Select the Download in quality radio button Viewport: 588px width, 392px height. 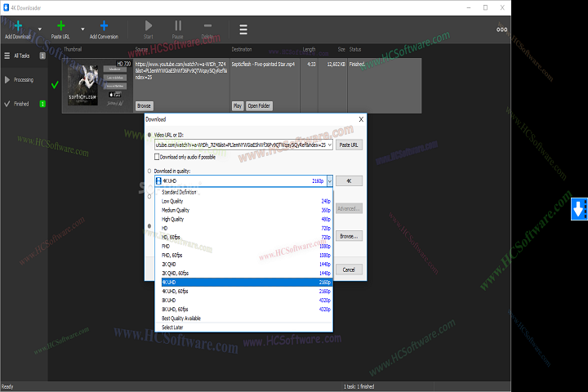pos(149,171)
